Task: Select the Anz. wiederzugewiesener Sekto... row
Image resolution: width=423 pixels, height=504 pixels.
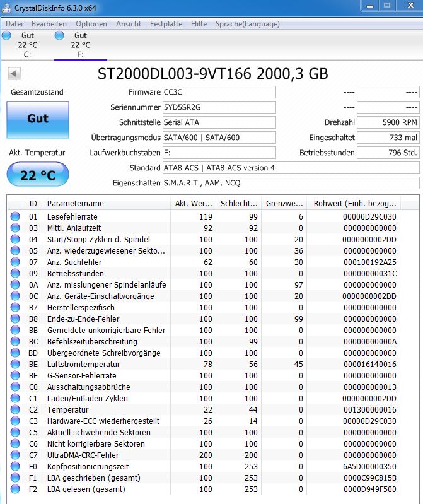Action: pos(204,250)
